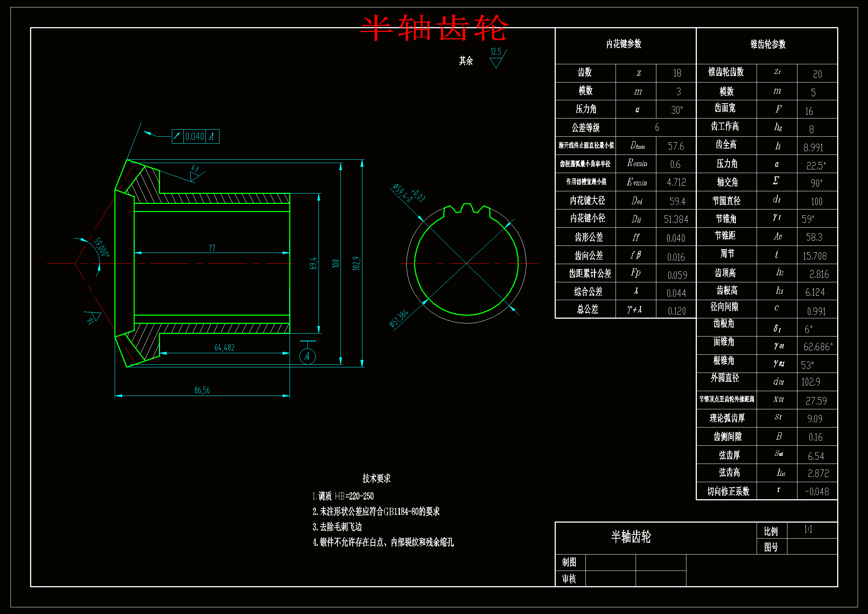Click the 外圆直径 row label

[725, 377]
